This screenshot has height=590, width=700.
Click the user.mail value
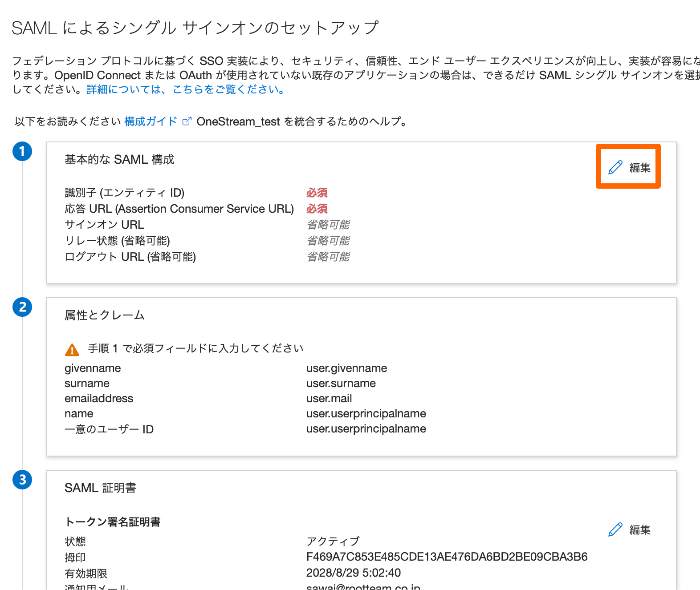coord(329,399)
